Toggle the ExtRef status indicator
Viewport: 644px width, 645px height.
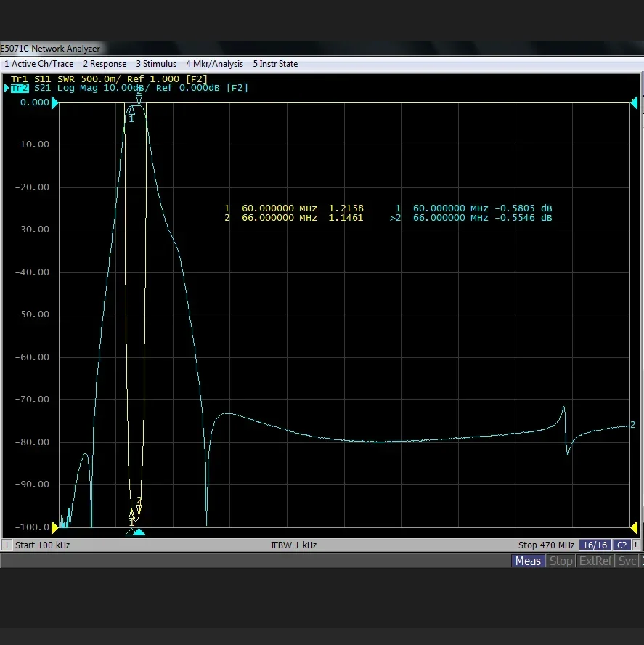[595, 561]
